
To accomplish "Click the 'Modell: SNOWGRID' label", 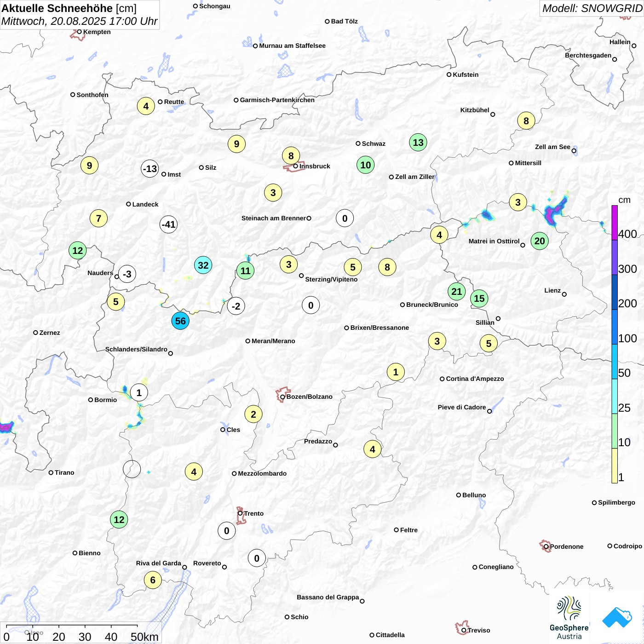I will coord(592,8).
